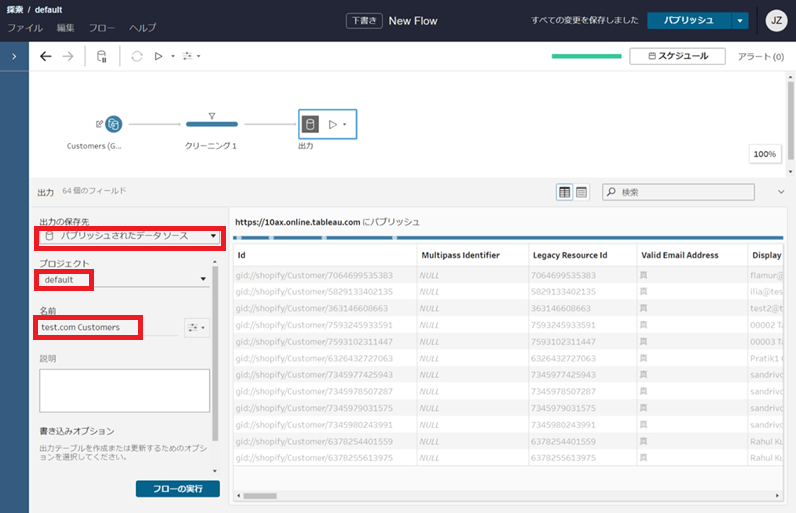This screenshot has width=796, height=513.
Task: Switch to the list view
Action: 582,191
